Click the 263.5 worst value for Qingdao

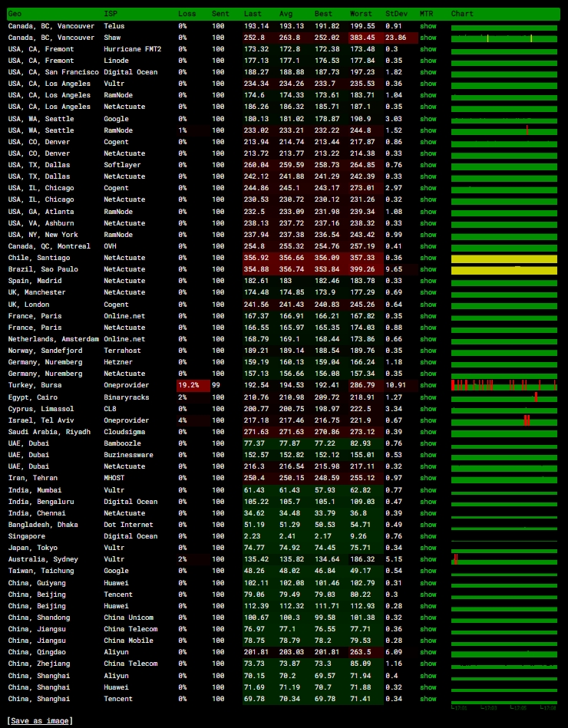coord(361,652)
